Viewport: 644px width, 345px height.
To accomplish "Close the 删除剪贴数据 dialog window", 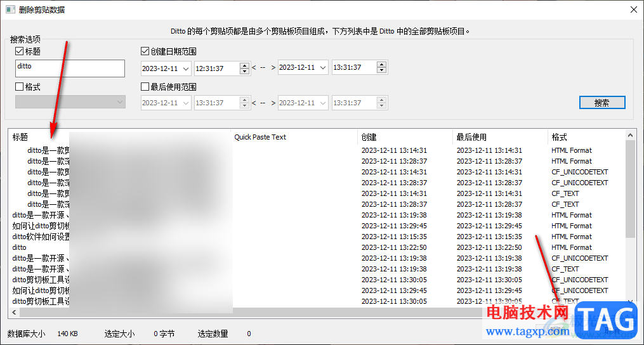I will click(634, 10).
